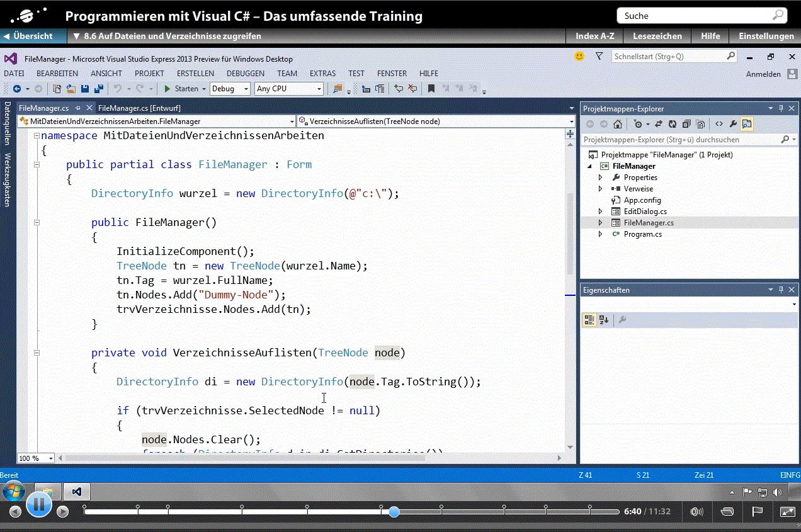The width and height of the screenshot is (801, 532).
Task: Click the Suche search field in player
Action: coord(702,16)
